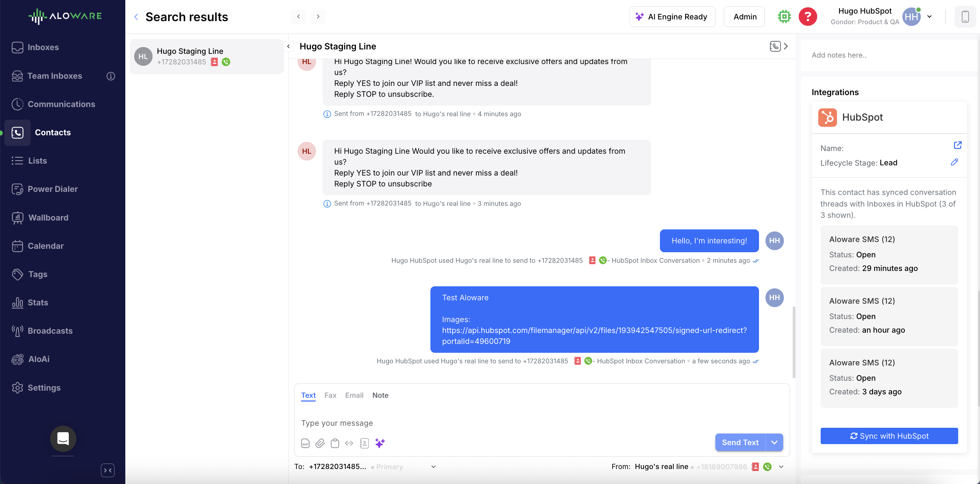Click HubSpot integration header
The height and width of the screenshot is (484, 980).
(889, 117)
